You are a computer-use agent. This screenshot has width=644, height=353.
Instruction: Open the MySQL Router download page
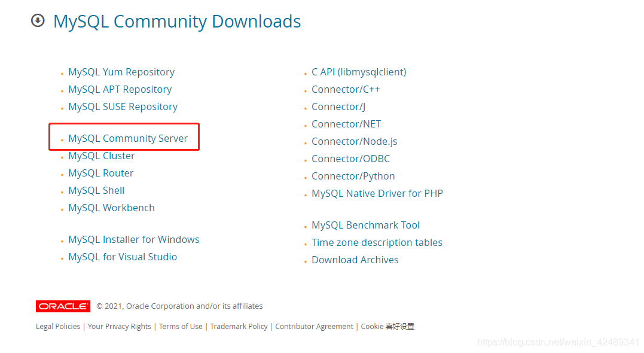point(100,172)
